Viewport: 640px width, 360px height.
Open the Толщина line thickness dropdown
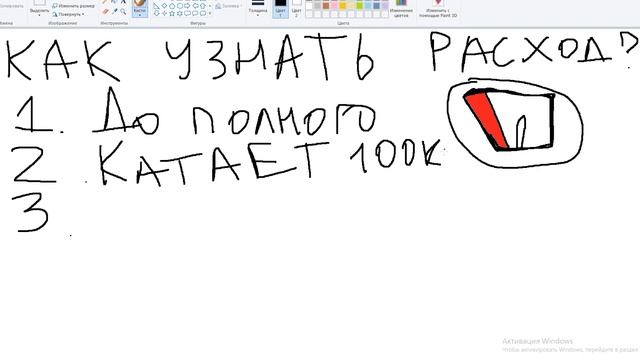click(x=258, y=8)
